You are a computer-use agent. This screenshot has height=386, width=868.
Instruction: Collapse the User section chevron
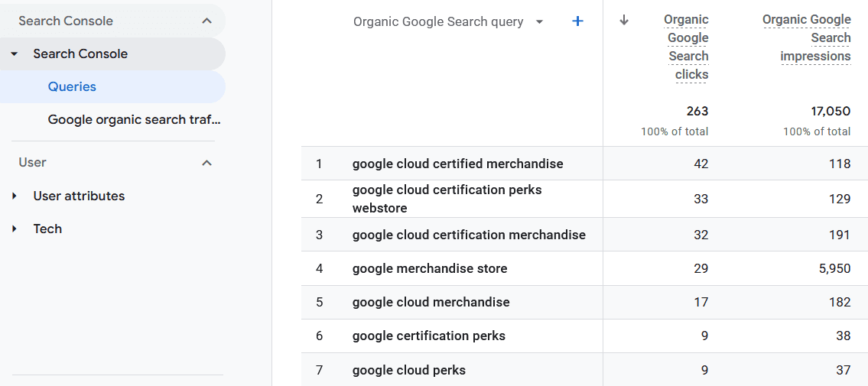click(x=206, y=163)
